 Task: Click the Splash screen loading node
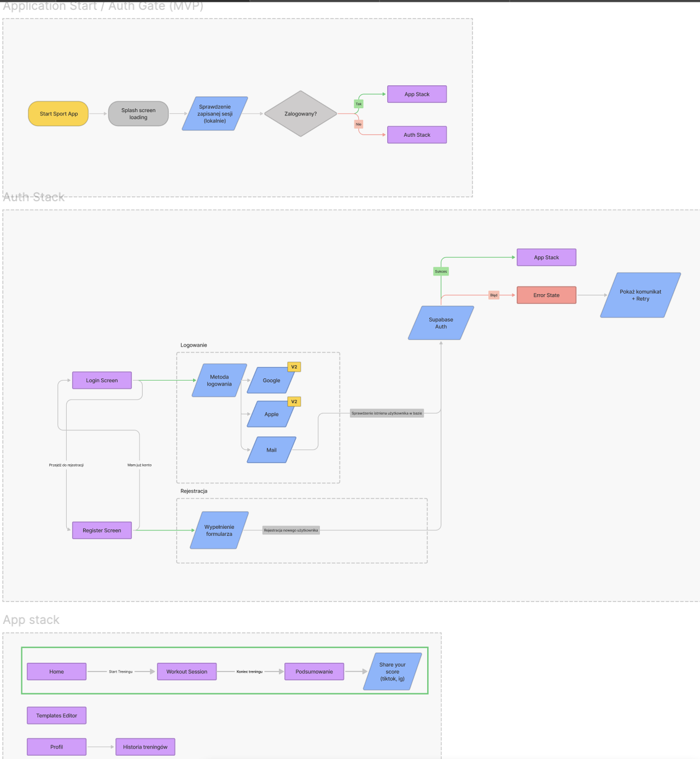pos(138,114)
